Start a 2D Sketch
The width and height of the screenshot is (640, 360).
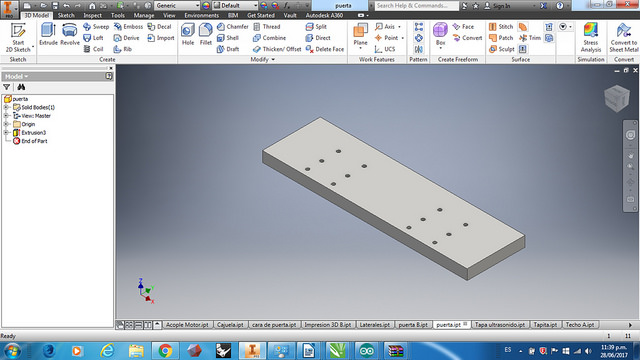pyautogui.click(x=18, y=38)
